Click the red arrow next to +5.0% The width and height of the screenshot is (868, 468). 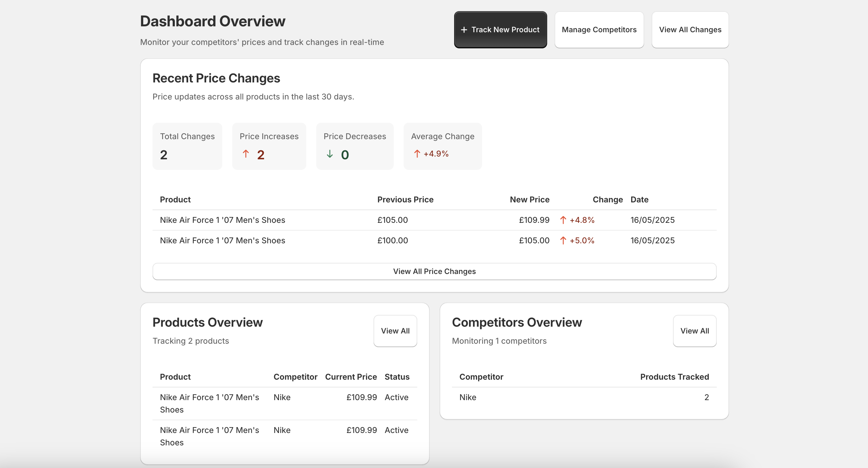[x=563, y=241]
